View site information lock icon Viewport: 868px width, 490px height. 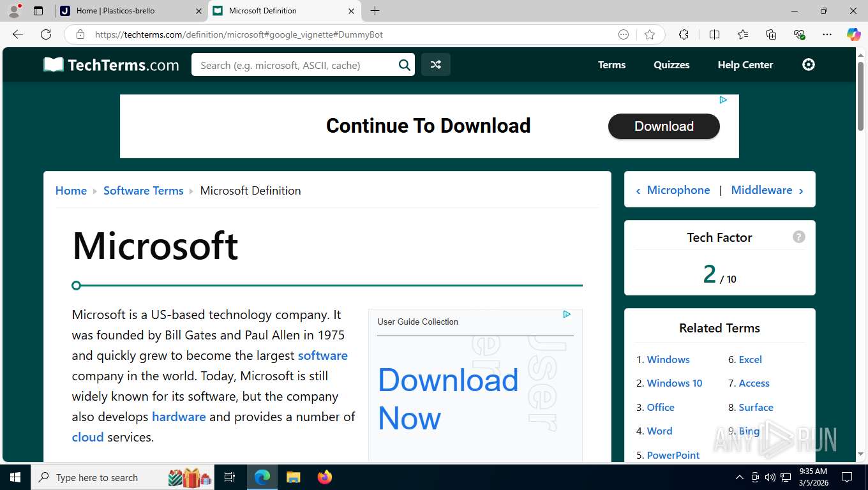click(x=80, y=34)
